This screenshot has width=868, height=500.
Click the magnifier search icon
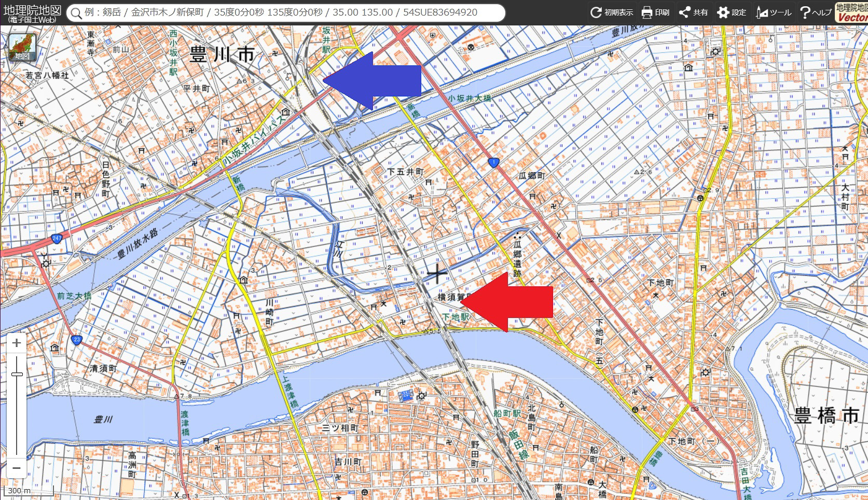click(77, 12)
